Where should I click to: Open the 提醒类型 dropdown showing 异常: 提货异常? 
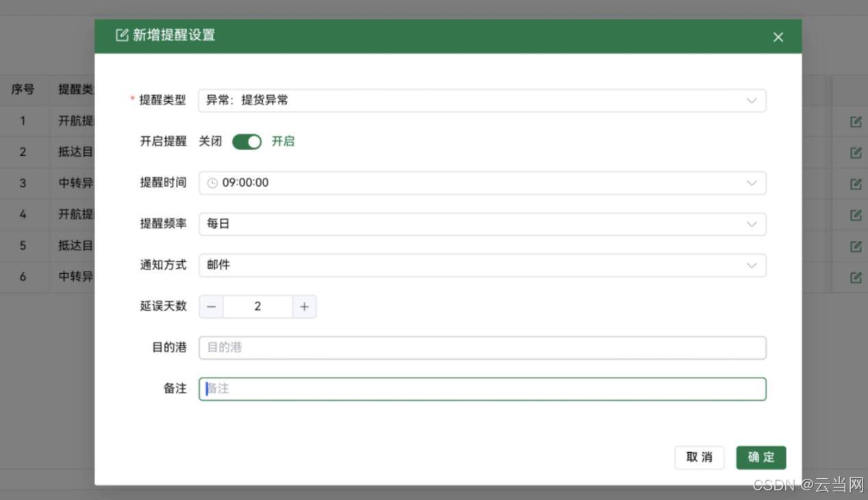[x=482, y=101]
